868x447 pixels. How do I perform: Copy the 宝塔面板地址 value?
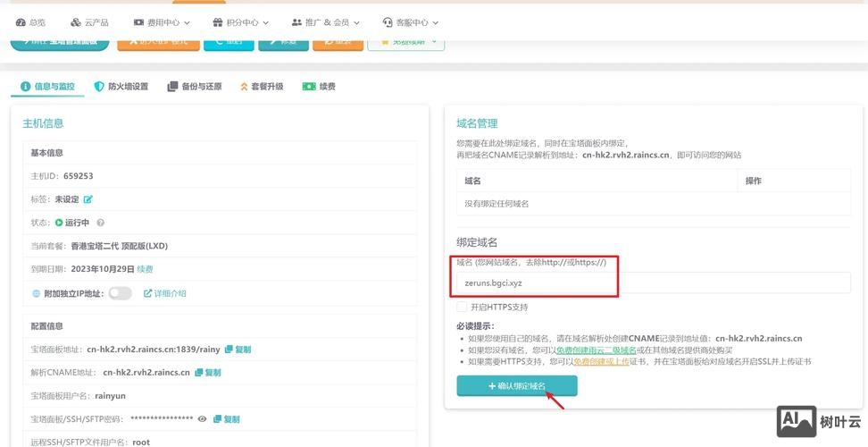click(238, 350)
